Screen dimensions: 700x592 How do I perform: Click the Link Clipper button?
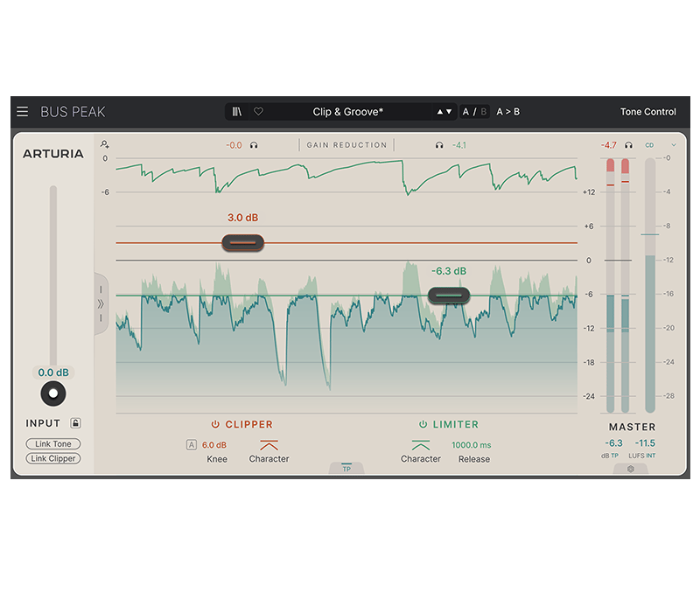coord(53,458)
